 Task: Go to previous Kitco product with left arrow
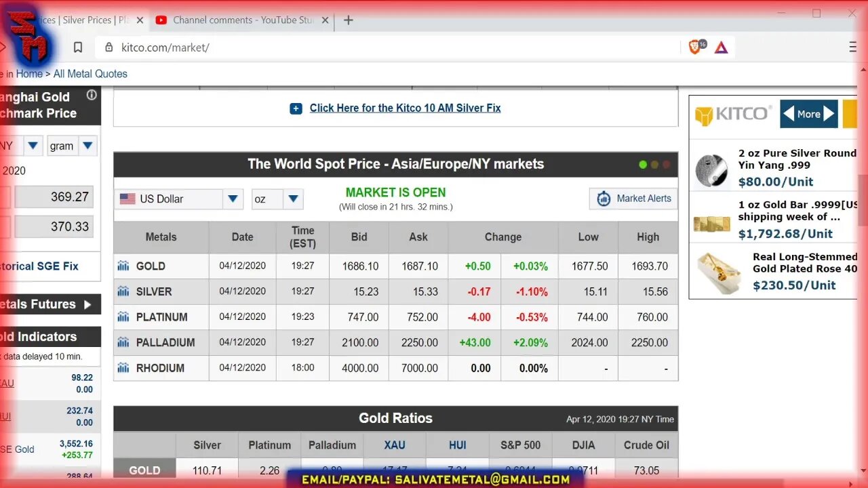click(789, 114)
